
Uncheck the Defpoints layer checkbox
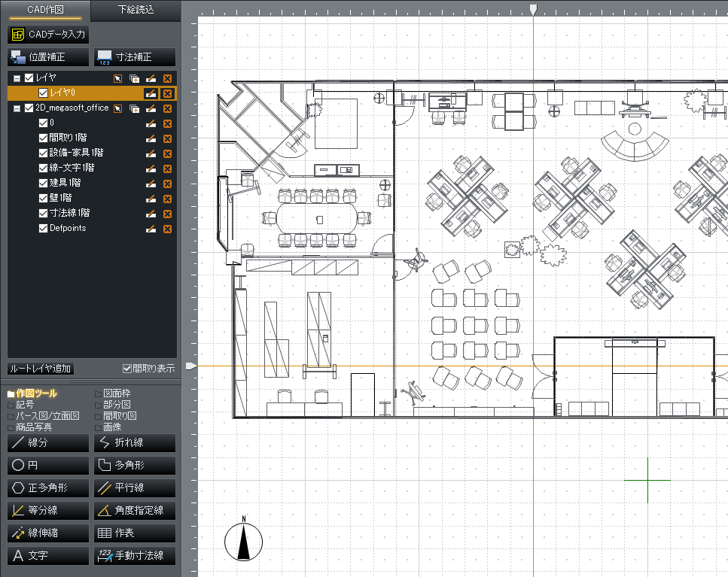pyautogui.click(x=44, y=229)
